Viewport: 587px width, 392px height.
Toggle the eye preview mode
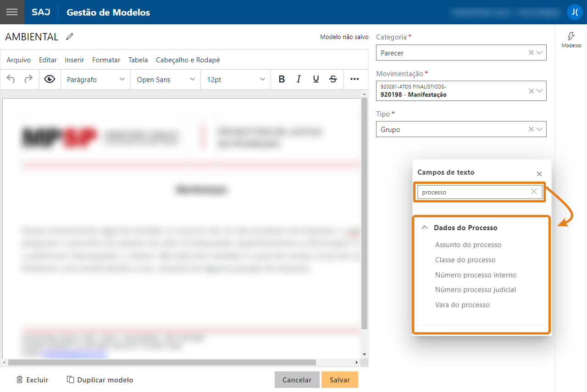50,79
